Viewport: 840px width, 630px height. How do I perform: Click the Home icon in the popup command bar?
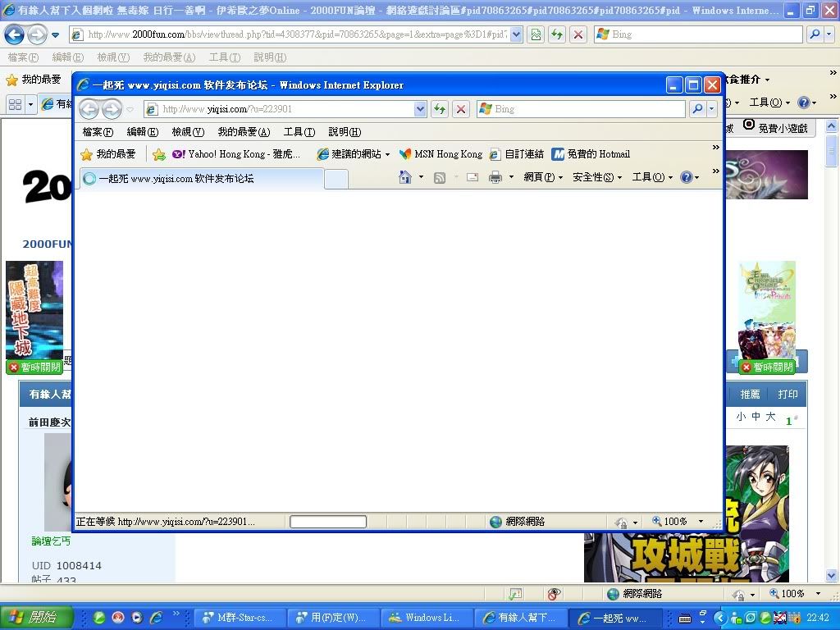(x=404, y=177)
